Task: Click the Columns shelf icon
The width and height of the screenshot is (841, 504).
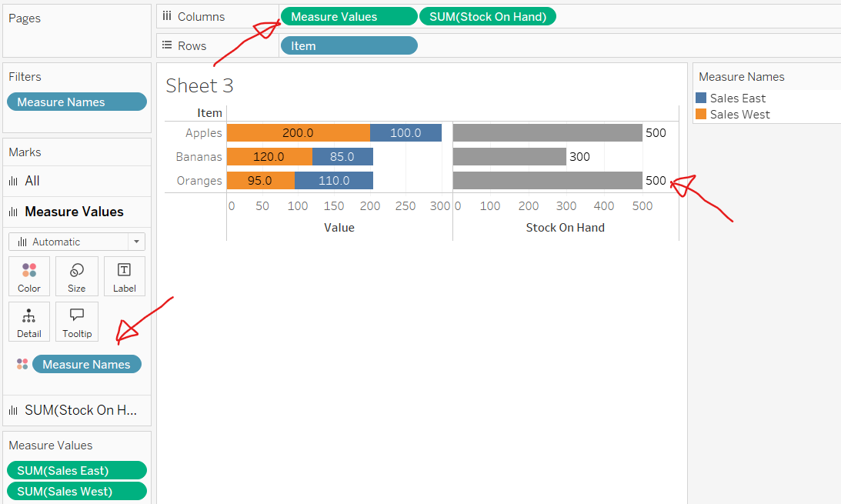Action: pos(167,16)
